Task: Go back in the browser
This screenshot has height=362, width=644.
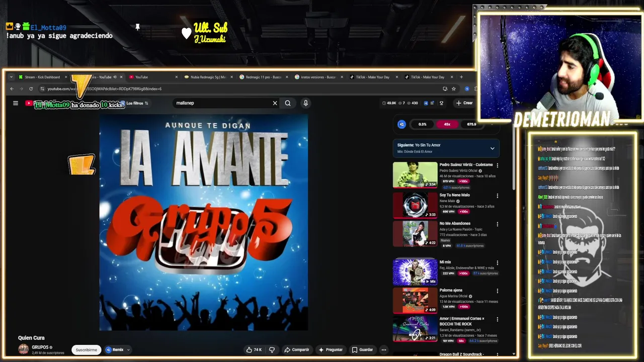Action: 12,89
